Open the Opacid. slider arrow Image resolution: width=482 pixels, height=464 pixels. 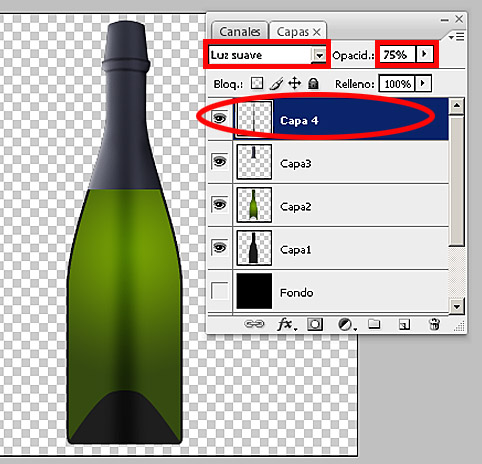(424, 54)
